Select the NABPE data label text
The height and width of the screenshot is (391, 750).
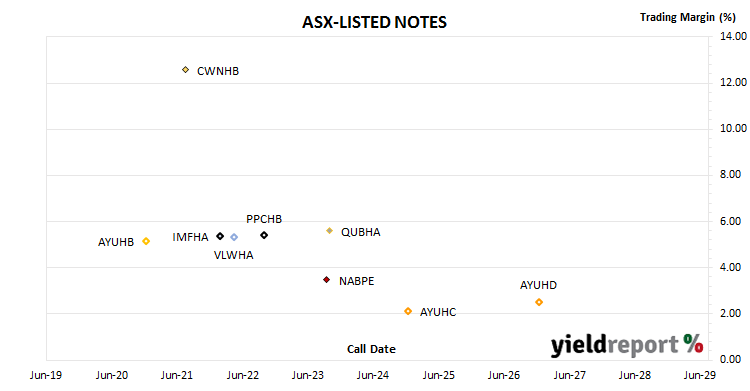356,281
